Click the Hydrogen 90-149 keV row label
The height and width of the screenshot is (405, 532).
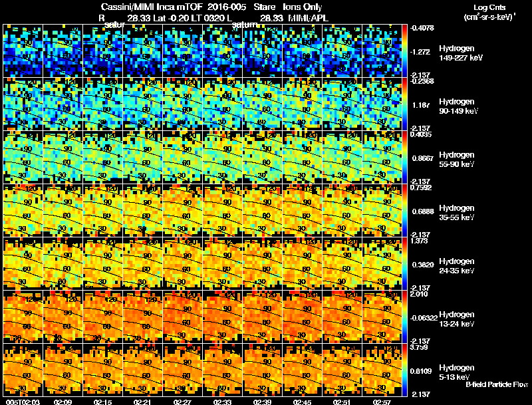point(459,106)
